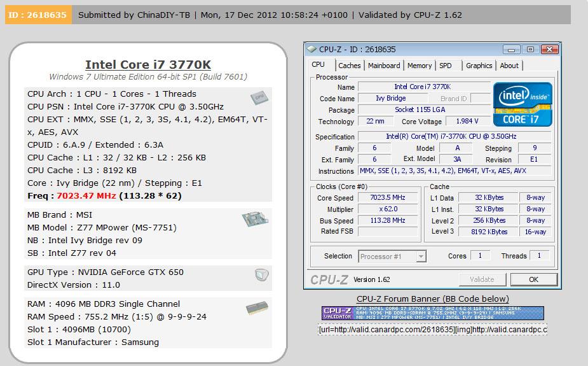The image size is (588, 366).
Task: Click the grayed Validate button
Action: pyautogui.click(x=482, y=279)
